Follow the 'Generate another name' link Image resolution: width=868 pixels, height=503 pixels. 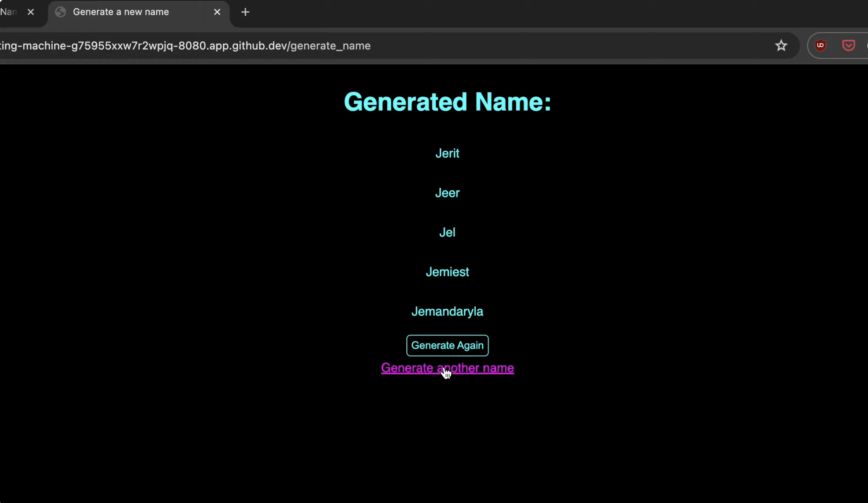coord(447,368)
